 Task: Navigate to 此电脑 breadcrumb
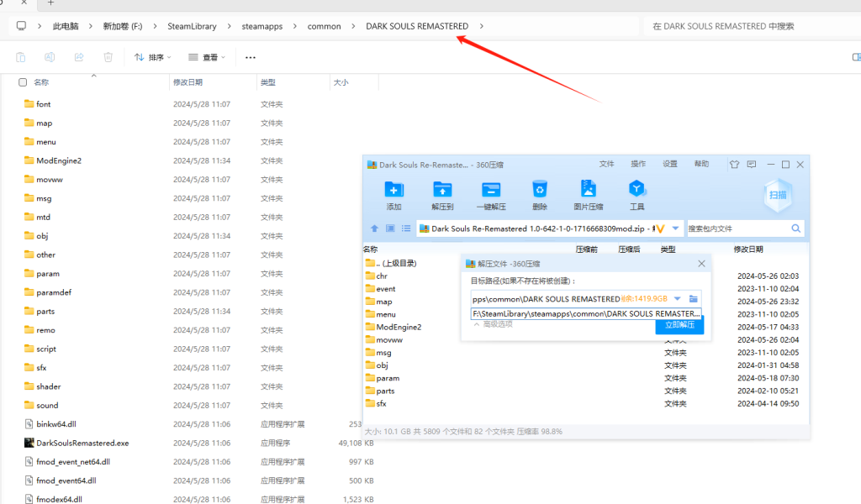point(66,26)
